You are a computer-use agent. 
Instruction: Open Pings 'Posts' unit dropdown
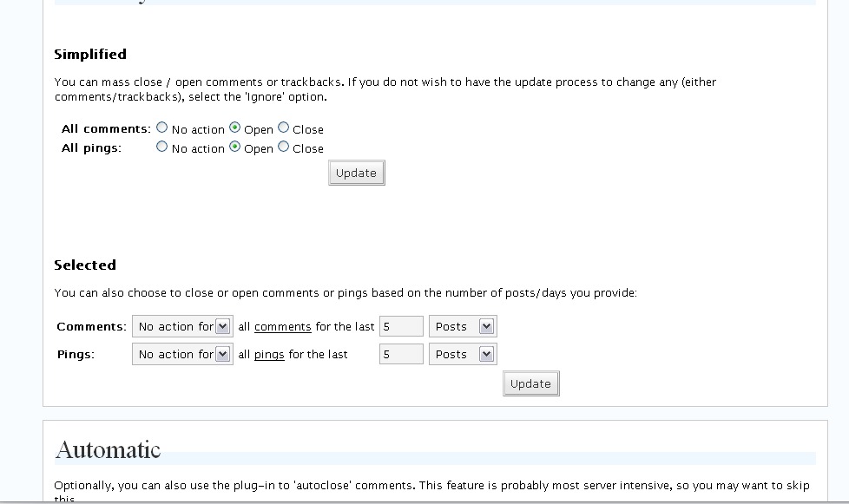[463, 354]
